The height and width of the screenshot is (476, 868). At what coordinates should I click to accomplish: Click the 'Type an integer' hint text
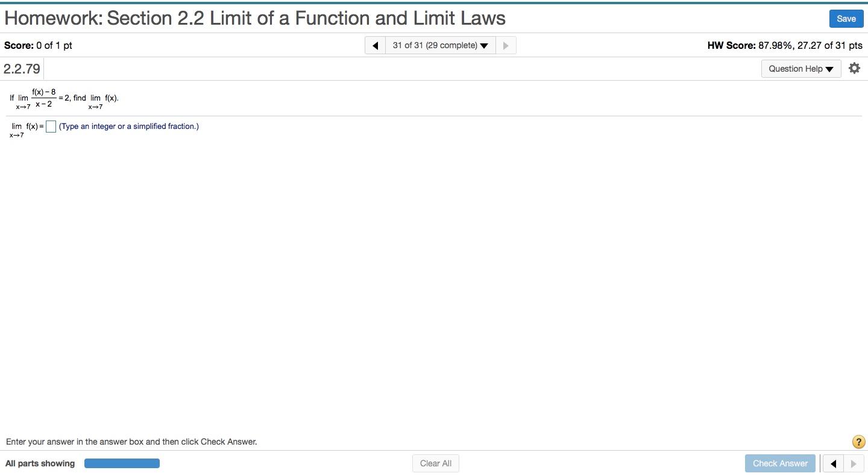coord(128,126)
